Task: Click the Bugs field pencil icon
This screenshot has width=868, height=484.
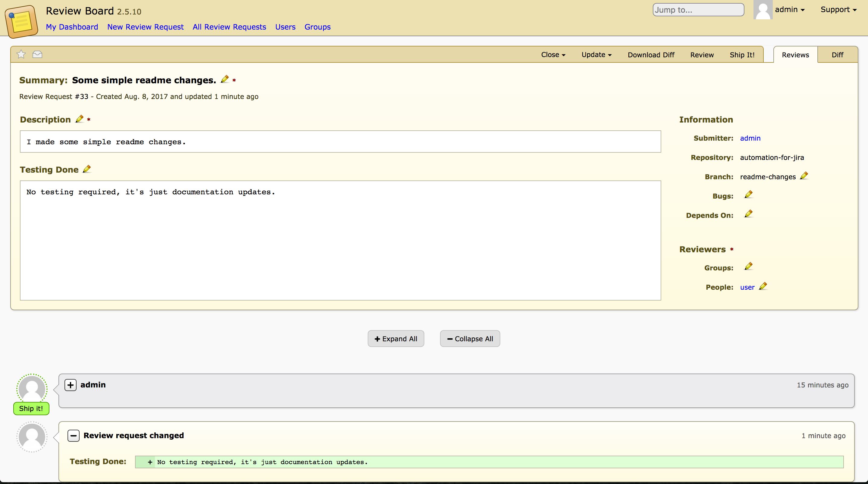Action: (x=748, y=195)
